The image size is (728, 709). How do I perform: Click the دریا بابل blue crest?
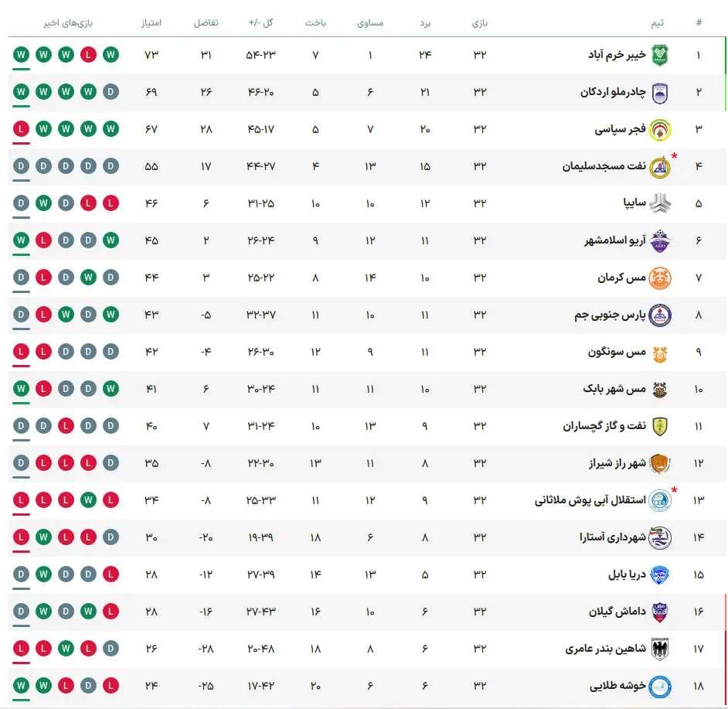[x=659, y=574]
